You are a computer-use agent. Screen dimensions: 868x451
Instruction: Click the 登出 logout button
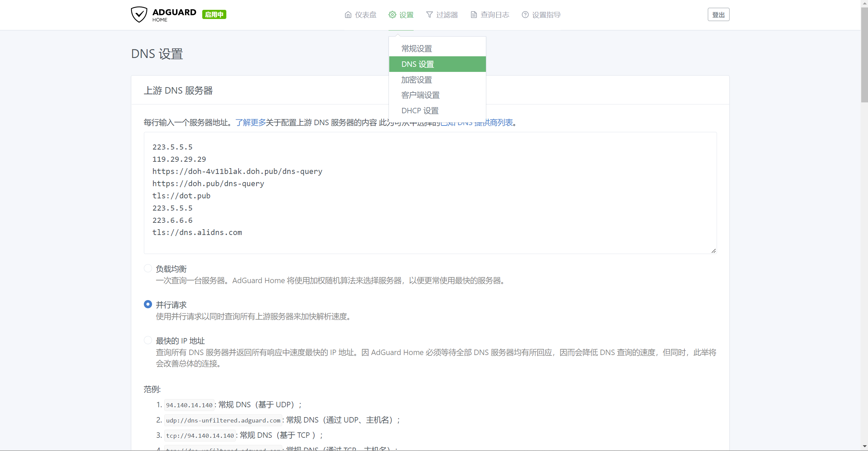718,15
